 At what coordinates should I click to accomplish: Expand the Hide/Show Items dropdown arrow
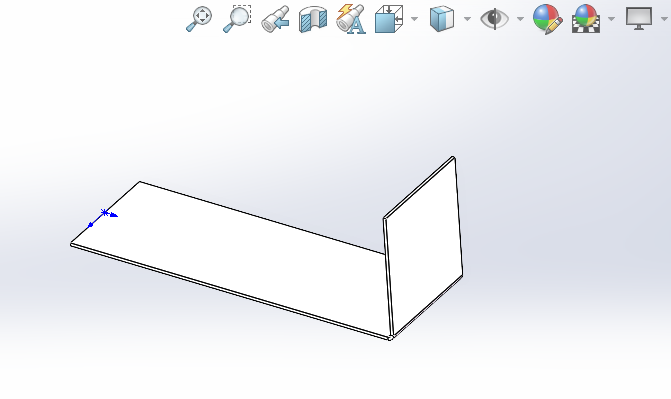(520, 19)
